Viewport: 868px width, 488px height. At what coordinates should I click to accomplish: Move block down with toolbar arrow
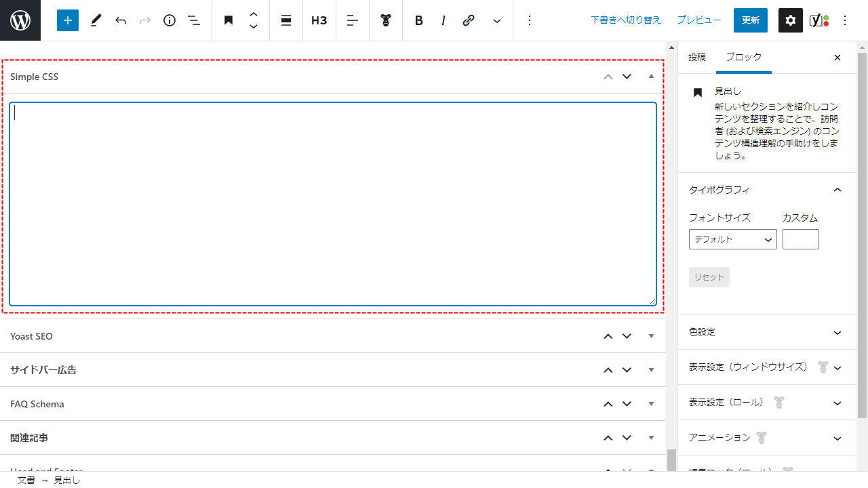tap(254, 26)
